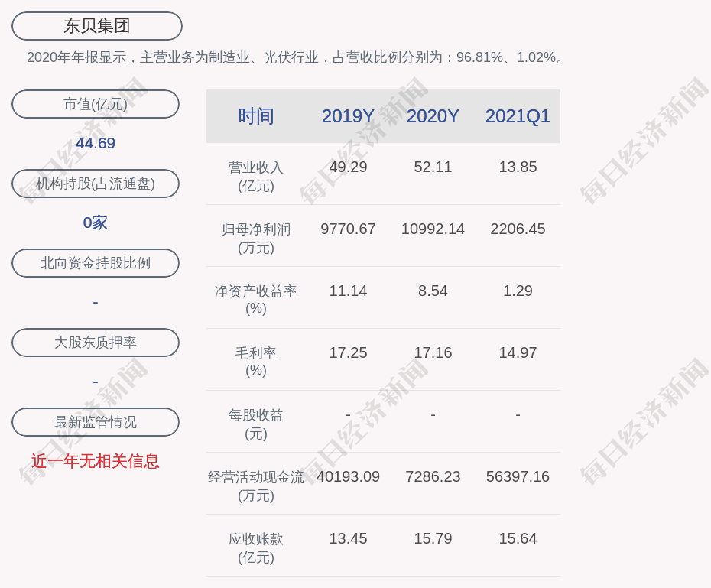Select receivables value 15.64
This screenshot has height=588, width=711.
pyautogui.click(x=518, y=538)
